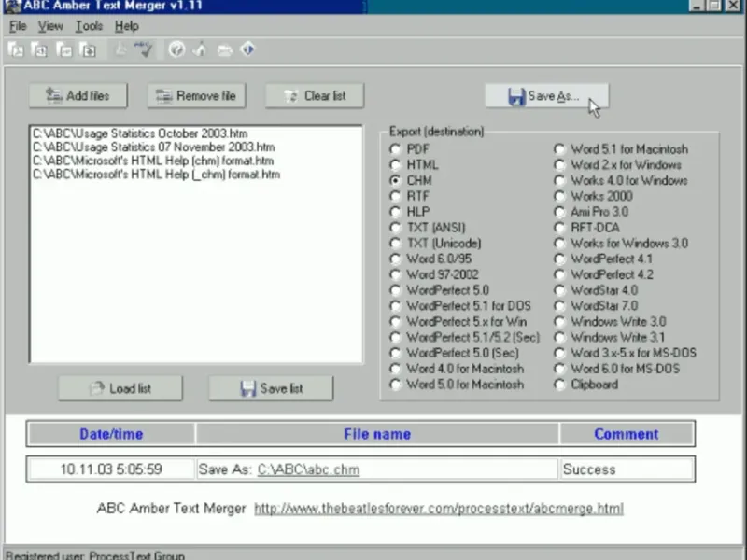Click the blue diamond info toolbar icon
This screenshot has height=560, width=747.
247,49
